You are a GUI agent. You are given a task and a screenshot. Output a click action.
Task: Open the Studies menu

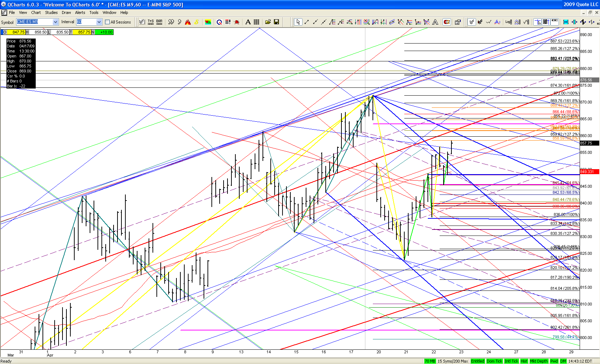pos(51,12)
